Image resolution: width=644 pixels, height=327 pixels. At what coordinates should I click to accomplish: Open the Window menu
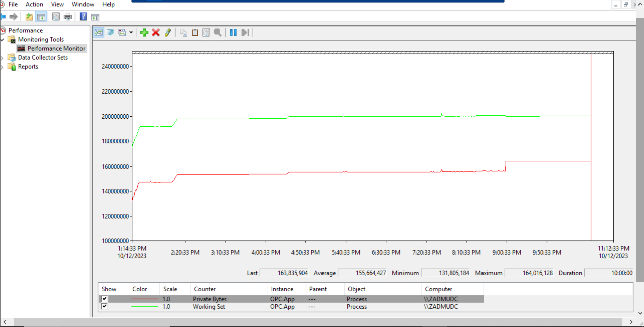pyautogui.click(x=83, y=4)
